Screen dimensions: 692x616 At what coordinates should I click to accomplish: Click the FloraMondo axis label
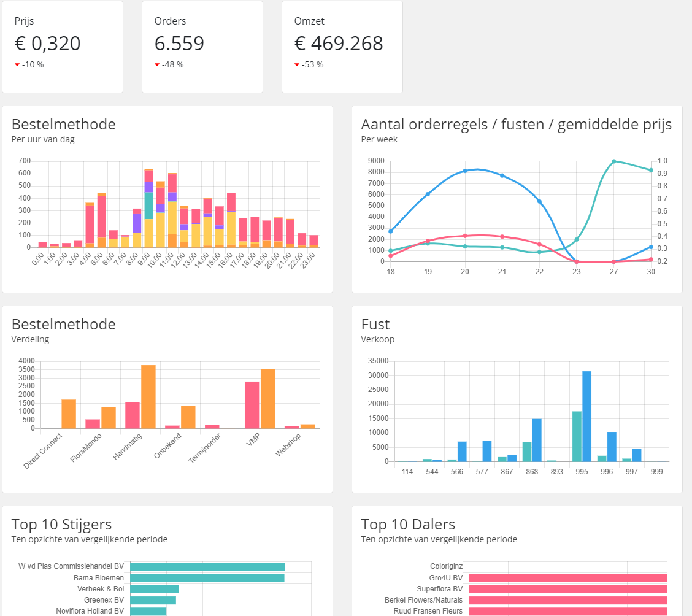(x=86, y=448)
